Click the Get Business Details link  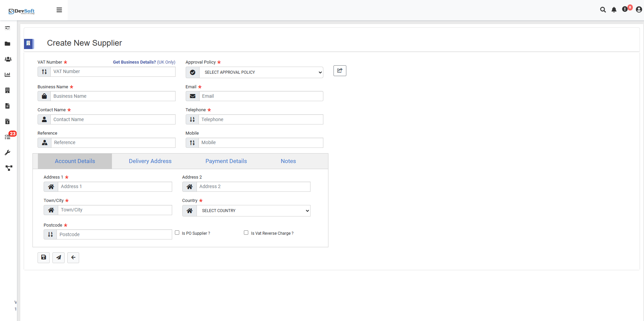click(134, 62)
